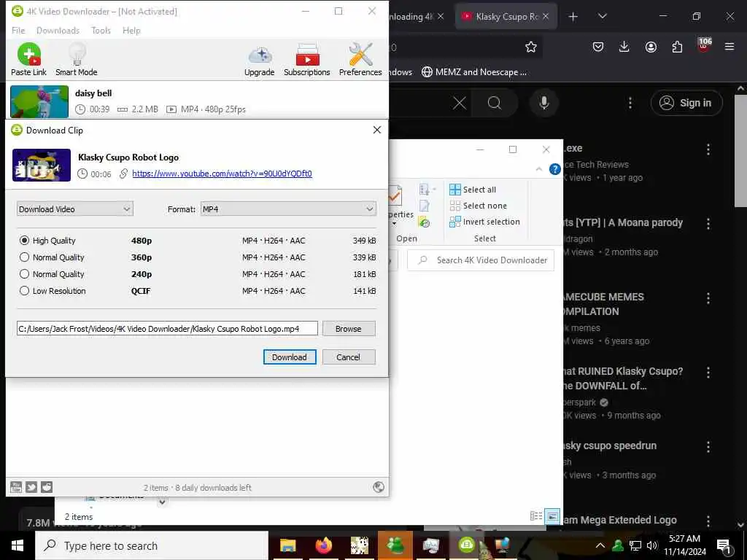Show hidden system tray icons chevron
Viewport: 747px width, 560px height.
[x=600, y=545]
